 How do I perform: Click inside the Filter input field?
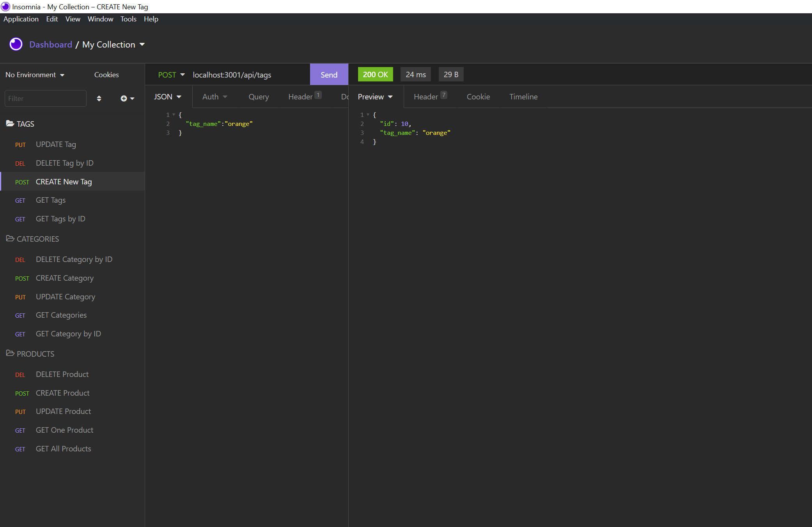pos(45,98)
